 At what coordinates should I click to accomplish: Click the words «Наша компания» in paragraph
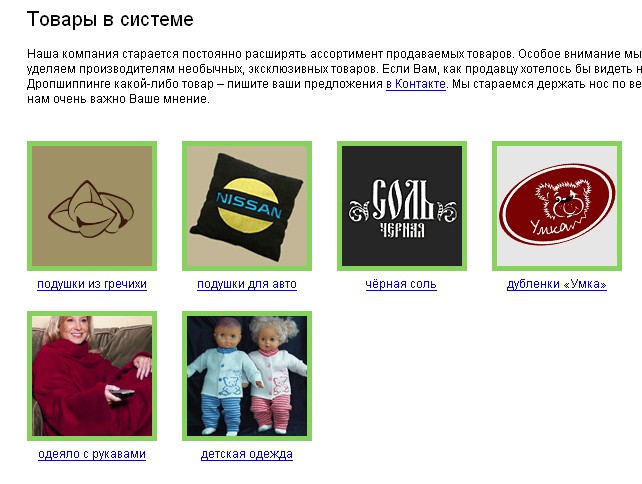coord(73,54)
